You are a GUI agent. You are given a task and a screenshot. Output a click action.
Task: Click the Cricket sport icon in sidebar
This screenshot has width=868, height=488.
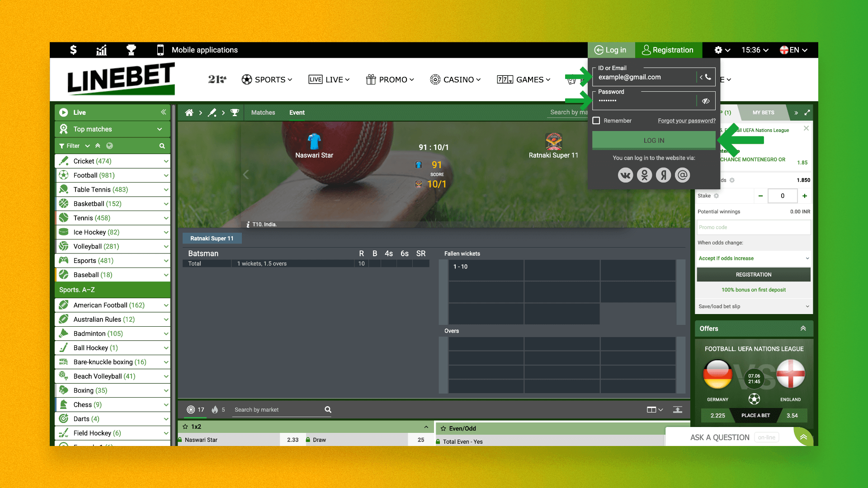tap(64, 161)
